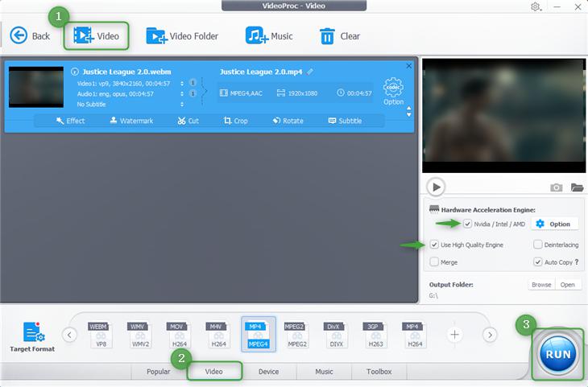This screenshot has width=588, height=387.
Task: Select WMV WMV2 format
Action: point(139,335)
